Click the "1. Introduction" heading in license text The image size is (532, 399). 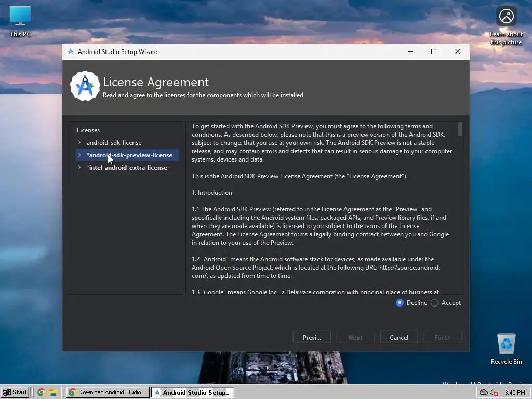coord(212,193)
